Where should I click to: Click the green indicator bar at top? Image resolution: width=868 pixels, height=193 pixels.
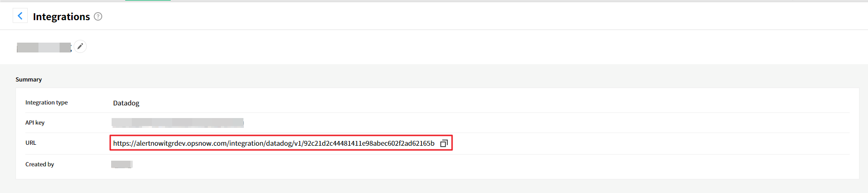[x=148, y=0]
